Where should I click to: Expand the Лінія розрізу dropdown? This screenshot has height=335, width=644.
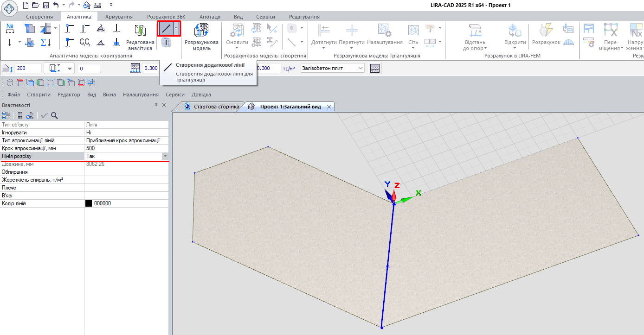[165, 156]
